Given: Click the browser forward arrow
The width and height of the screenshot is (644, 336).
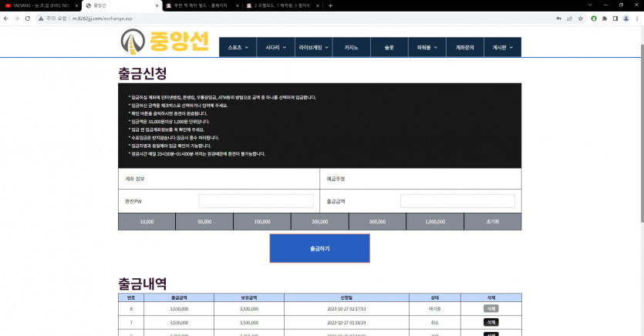Looking at the screenshot, I should 17,18.
